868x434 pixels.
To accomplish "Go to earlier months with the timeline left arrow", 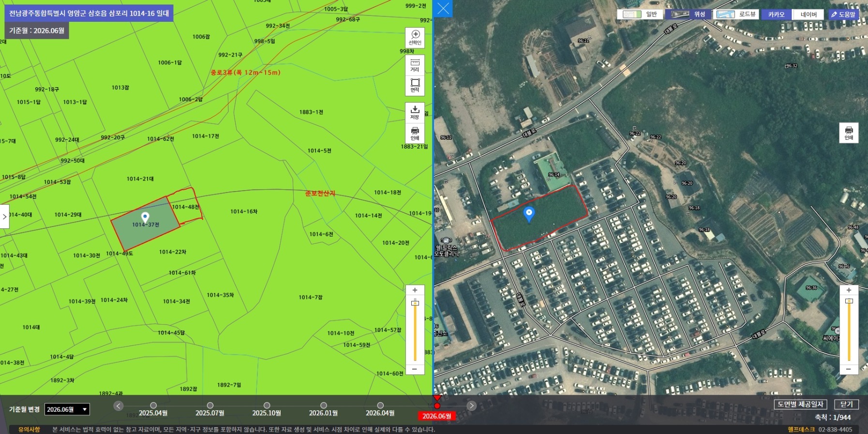I will point(119,406).
